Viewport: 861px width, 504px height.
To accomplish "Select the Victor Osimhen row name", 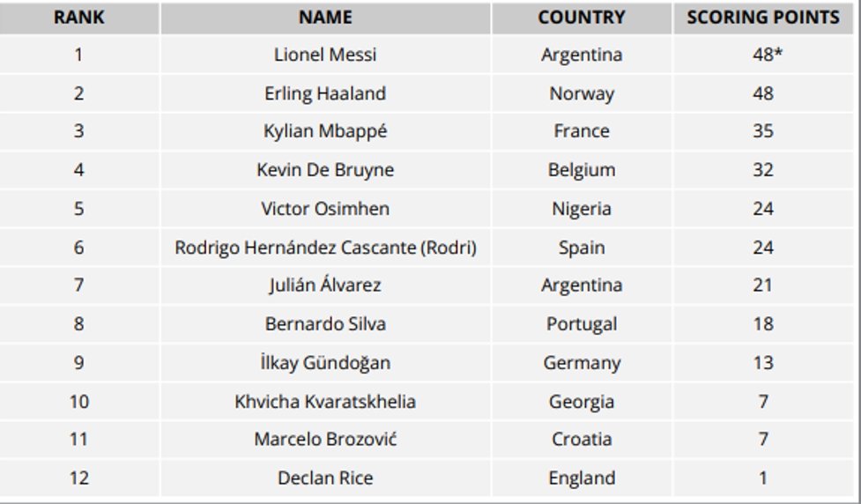I will pos(325,209).
